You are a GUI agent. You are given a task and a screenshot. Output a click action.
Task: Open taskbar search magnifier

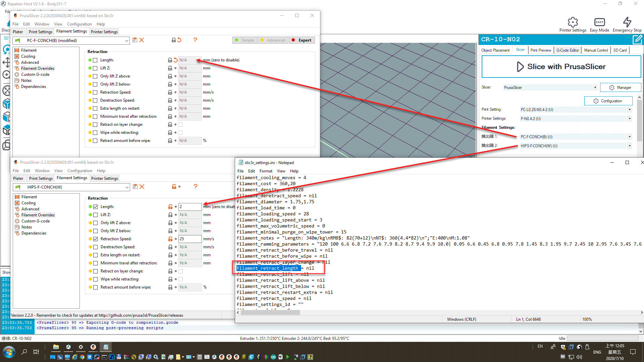pos(24,352)
